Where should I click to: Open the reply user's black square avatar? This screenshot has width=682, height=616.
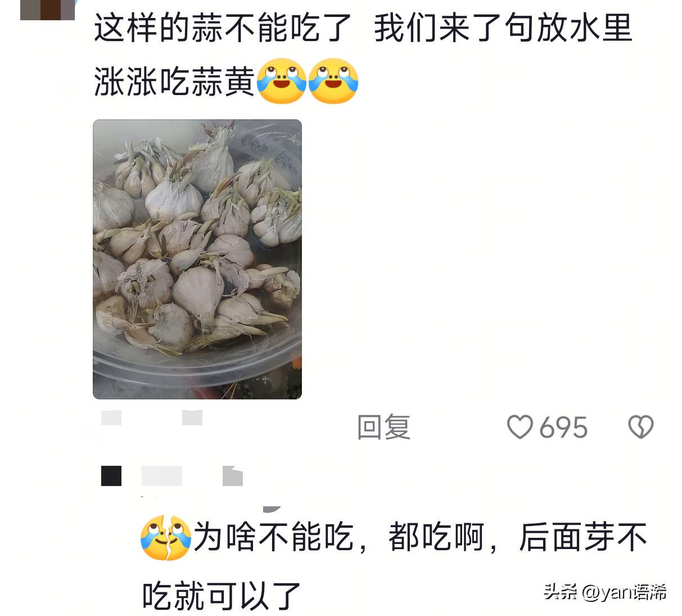111,476
